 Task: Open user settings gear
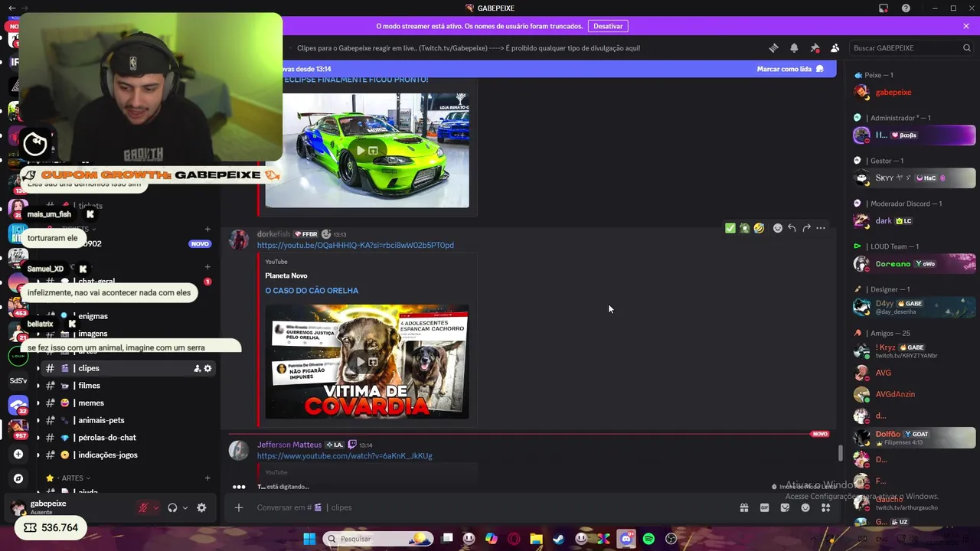coord(201,507)
